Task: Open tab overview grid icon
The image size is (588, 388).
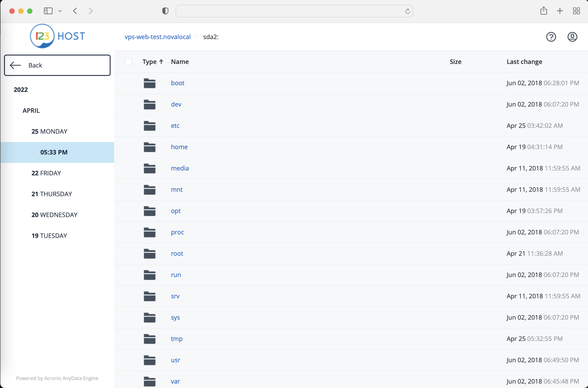Action: [x=576, y=11]
